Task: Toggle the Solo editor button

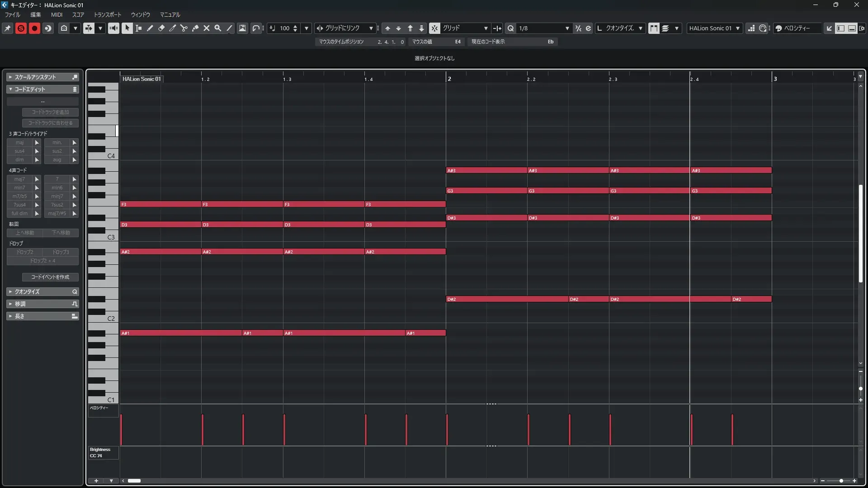Action: click(x=21, y=28)
